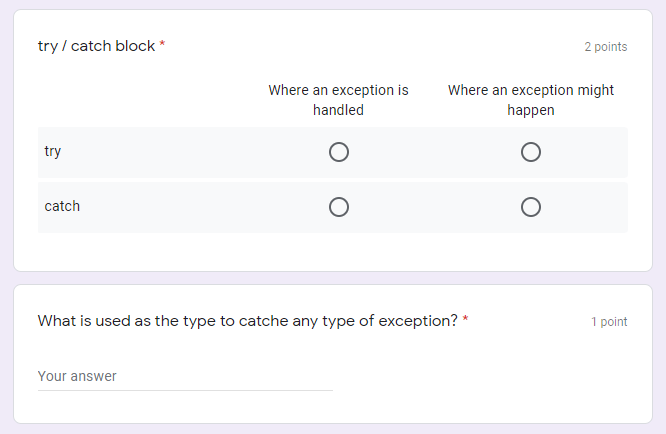The width and height of the screenshot is (666, 434).
Task: Click the red asterisk after the exception type question
Action: coord(465,320)
